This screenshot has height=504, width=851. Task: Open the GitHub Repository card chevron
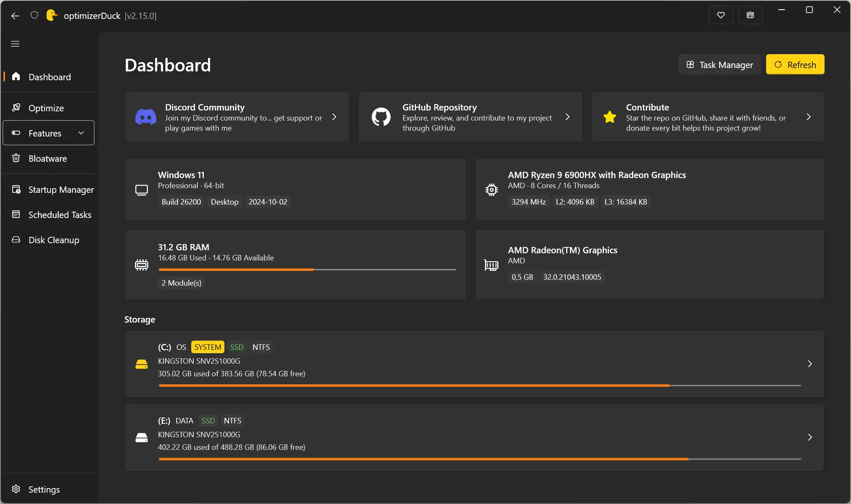(567, 117)
